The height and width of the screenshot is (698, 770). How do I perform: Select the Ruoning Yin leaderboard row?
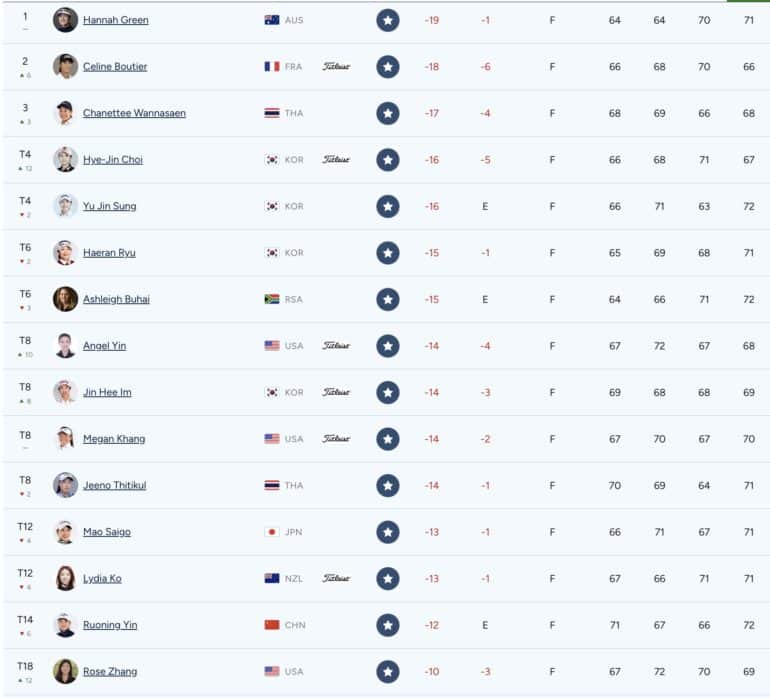click(x=386, y=625)
